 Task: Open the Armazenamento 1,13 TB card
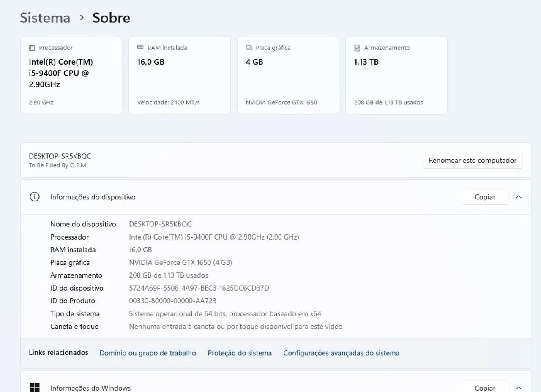click(396, 75)
